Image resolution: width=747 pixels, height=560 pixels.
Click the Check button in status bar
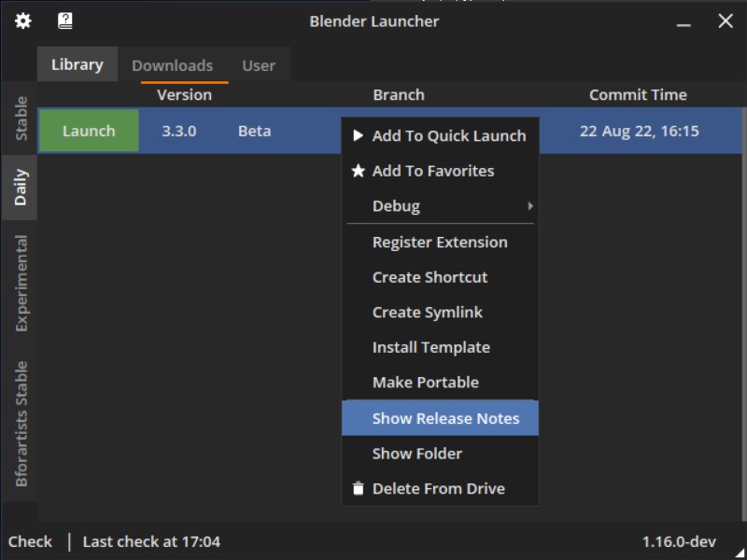click(30, 541)
